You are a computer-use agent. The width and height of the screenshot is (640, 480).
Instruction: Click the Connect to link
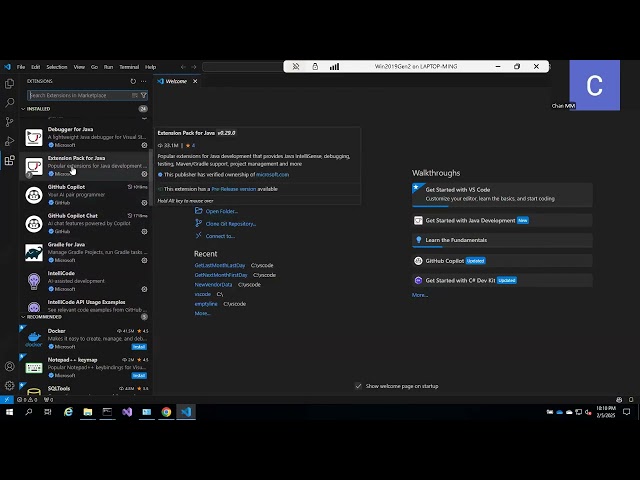(220, 236)
